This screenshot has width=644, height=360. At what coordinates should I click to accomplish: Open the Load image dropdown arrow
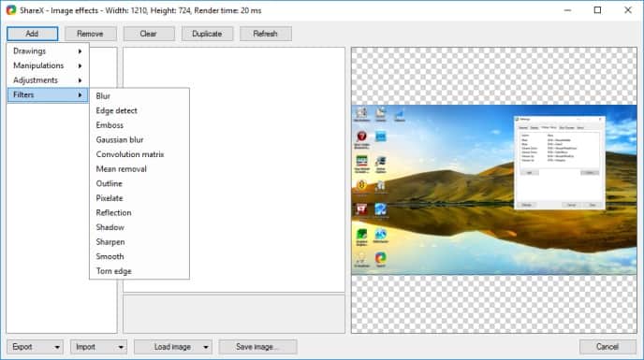tap(206, 347)
